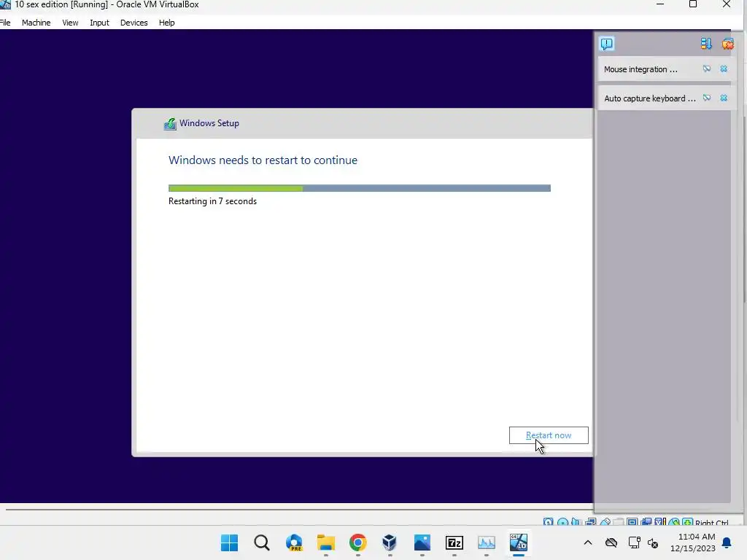This screenshot has width=747, height=560.
Task: Maximize the VirtualBox VM window
Action: [x=693, y=4]
